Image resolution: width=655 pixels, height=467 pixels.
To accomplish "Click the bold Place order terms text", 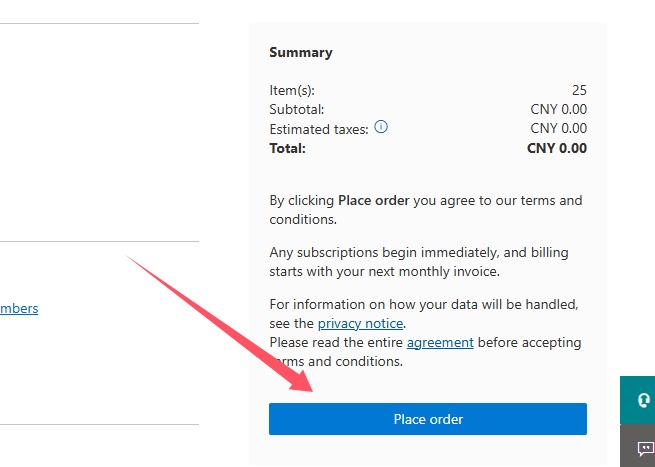I will tap(373, 200).
